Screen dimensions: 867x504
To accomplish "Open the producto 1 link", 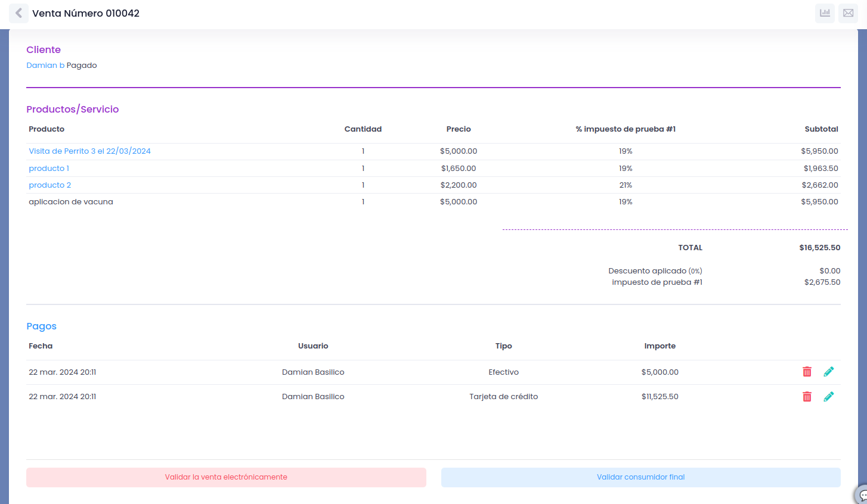I will click(49, 169).
